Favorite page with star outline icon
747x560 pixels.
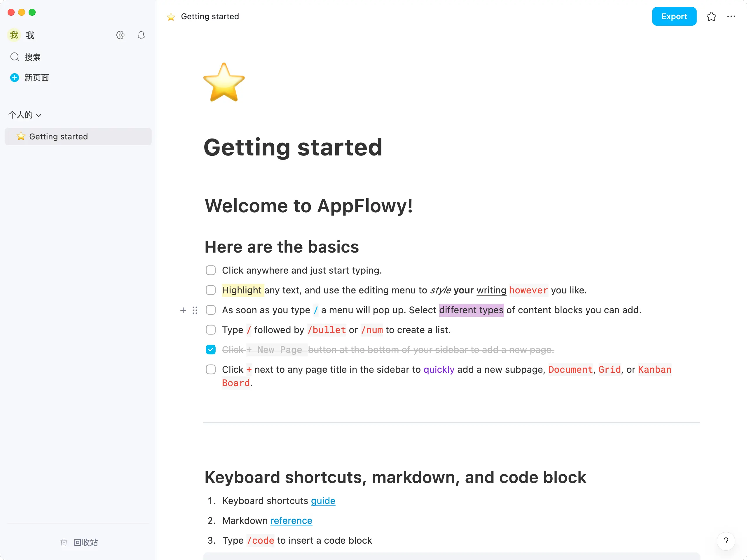coord(711,17)
